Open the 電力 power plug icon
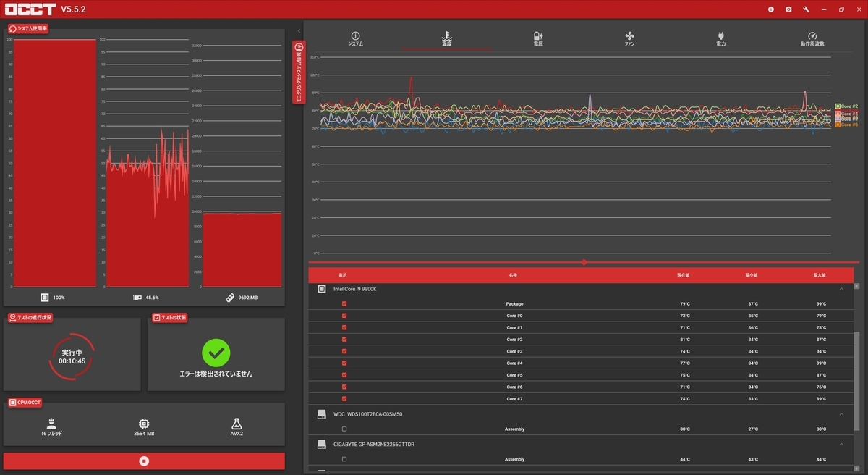 tap(720, 35)
